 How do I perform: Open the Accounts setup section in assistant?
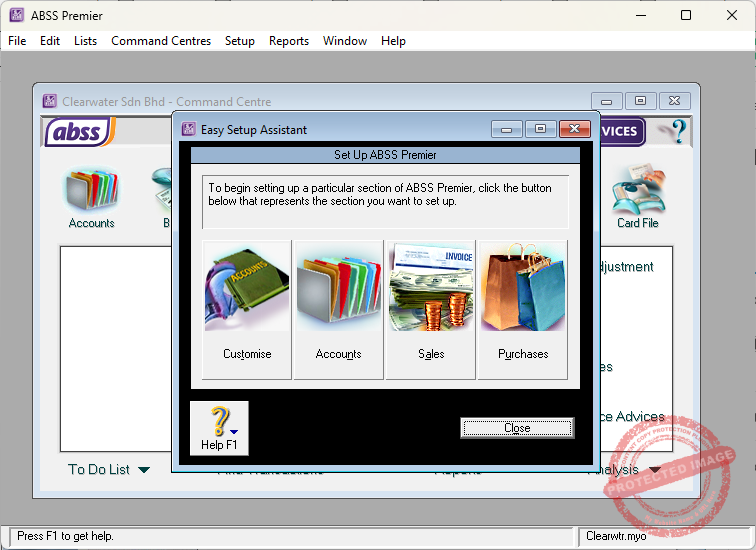coord(338,309)
